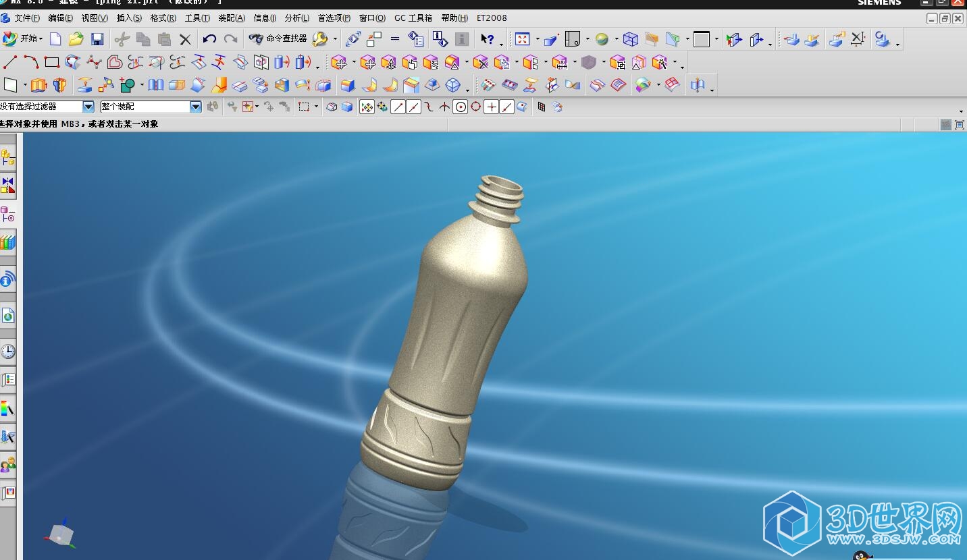Click the Revolve feature icon
This screenshot has width=967, height=560.
[60, 85]
